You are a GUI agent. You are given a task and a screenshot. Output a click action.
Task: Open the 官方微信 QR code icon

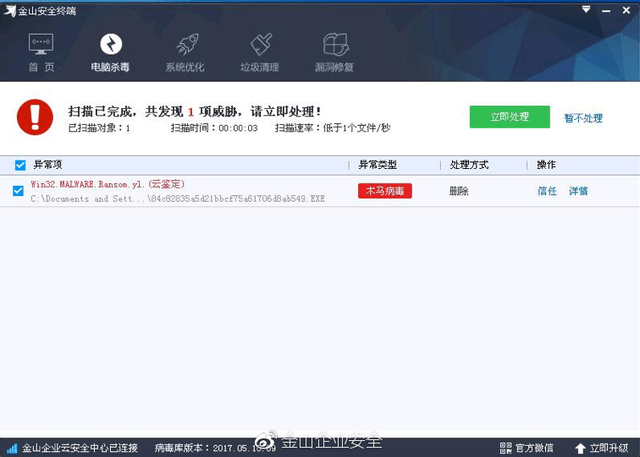[x=506, y=448]
